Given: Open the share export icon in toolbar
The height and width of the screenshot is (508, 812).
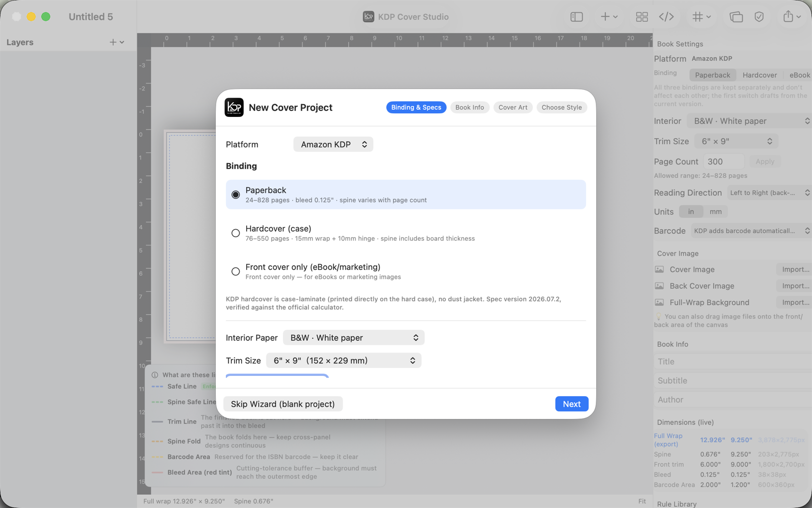Looking at the screenshot, I should point(792,17).
